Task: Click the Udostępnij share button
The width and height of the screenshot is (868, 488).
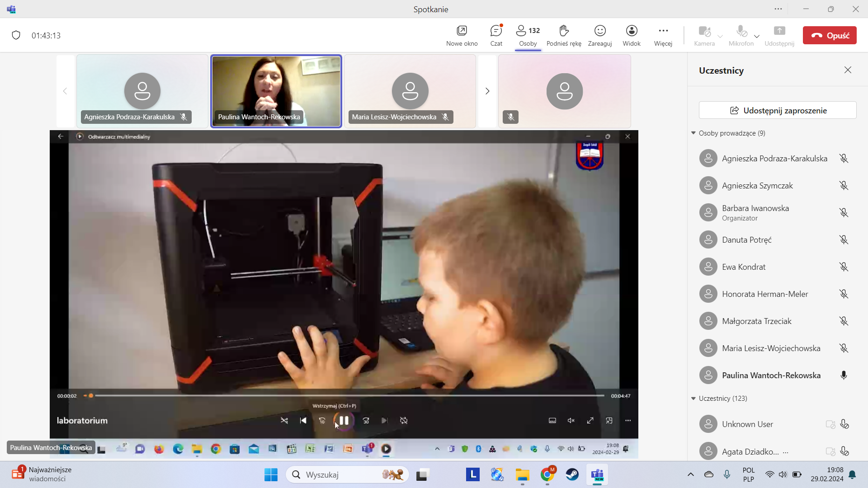Action: tap(779, 36)
